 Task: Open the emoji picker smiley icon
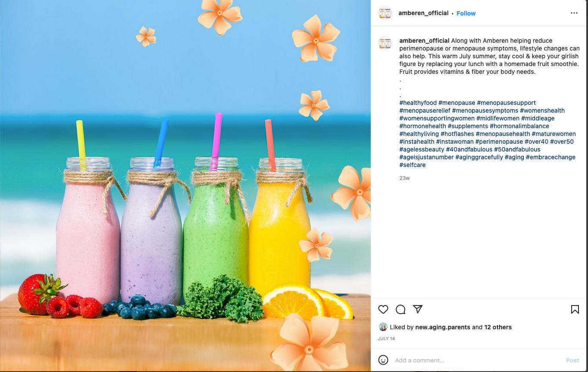(x=383, y=360)
